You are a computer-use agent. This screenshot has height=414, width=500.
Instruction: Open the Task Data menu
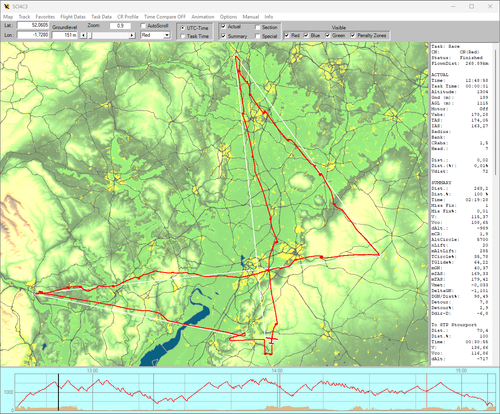tap(101, 17)
